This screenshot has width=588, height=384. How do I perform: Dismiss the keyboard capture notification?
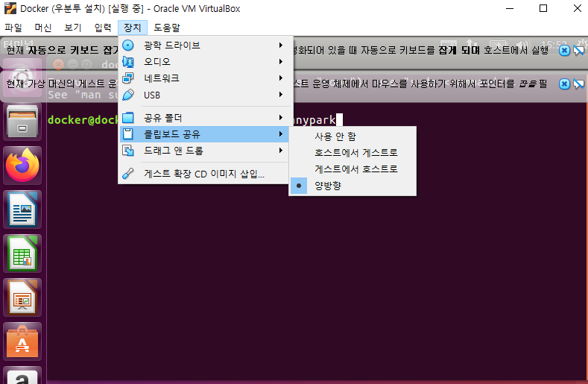564,50
